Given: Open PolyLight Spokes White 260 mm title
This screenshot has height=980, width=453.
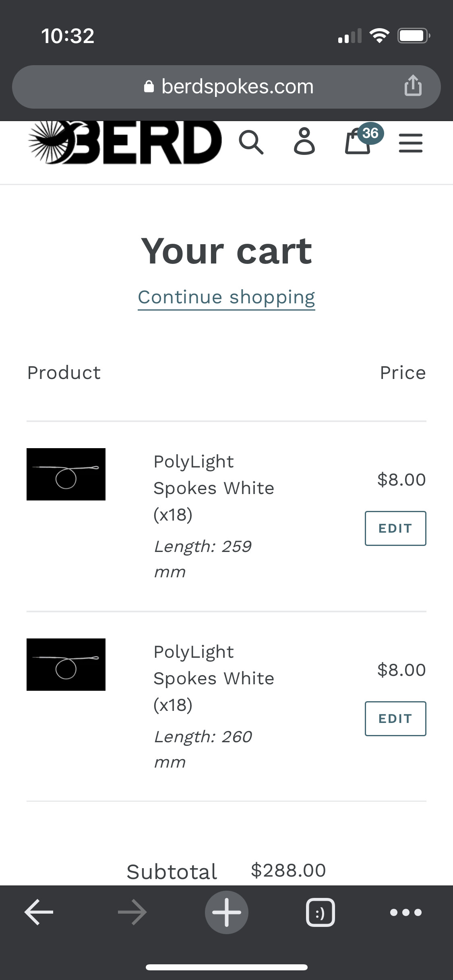Looking at the screenshot, I should coord(213,678).
